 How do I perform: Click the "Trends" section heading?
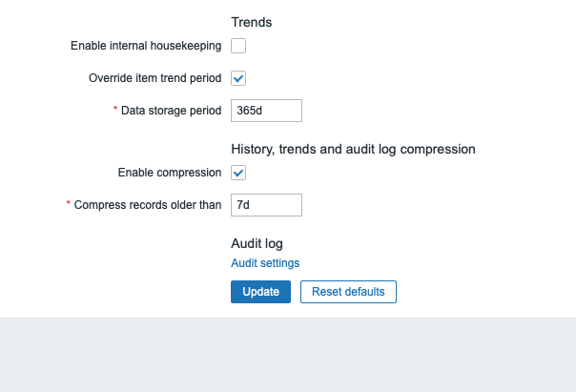[x=252, y=21]
